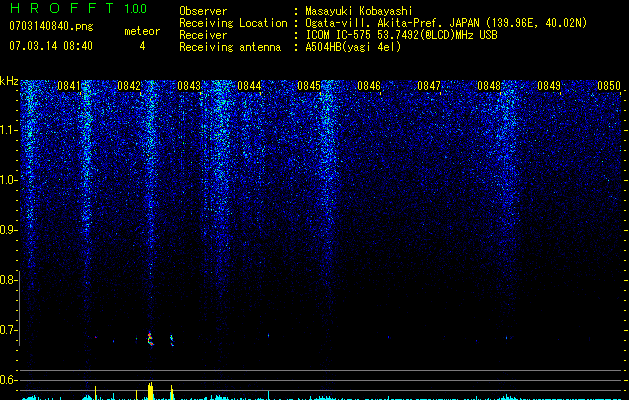
Task: Select the file name 0703140840.png
Action: pyautogui.click(x=51, y=27)
